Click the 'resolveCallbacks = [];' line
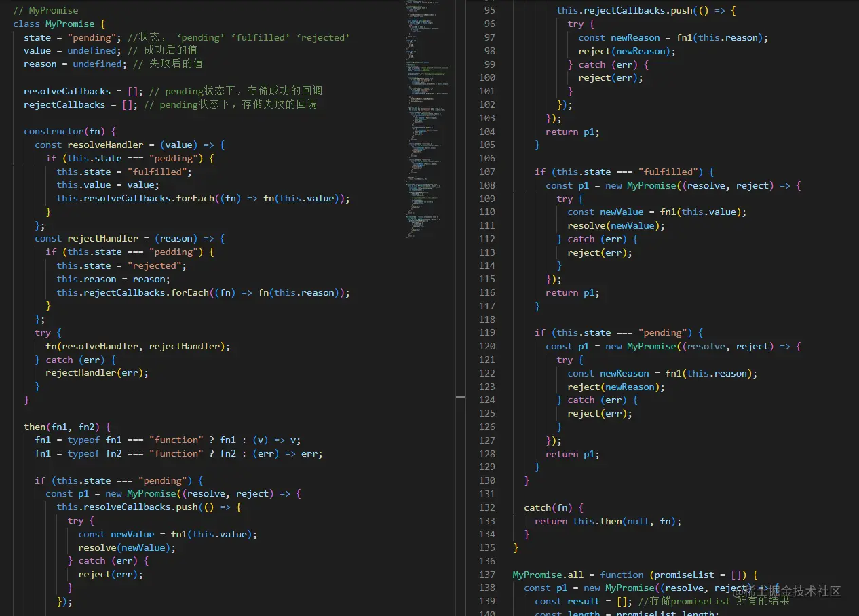The image size is (859, 616). 173,91
